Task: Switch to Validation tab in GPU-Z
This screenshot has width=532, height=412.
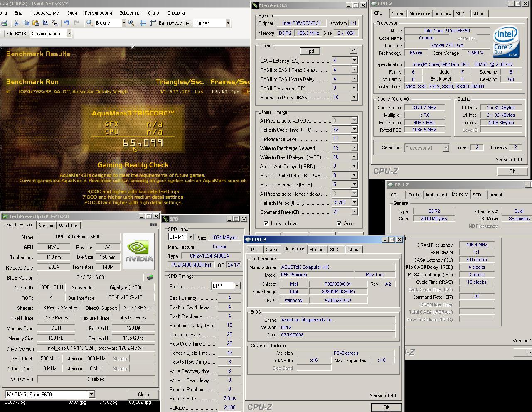Action: point(69,225)
